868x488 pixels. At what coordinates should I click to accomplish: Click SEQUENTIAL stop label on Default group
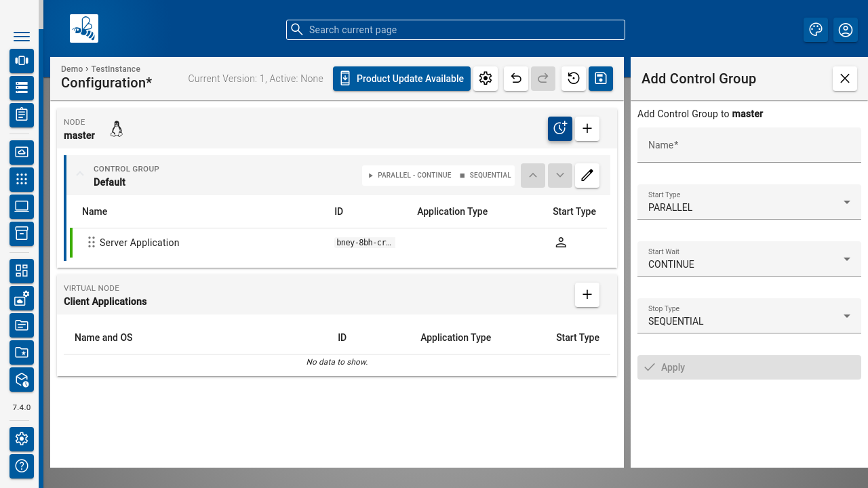pos(486,176)
